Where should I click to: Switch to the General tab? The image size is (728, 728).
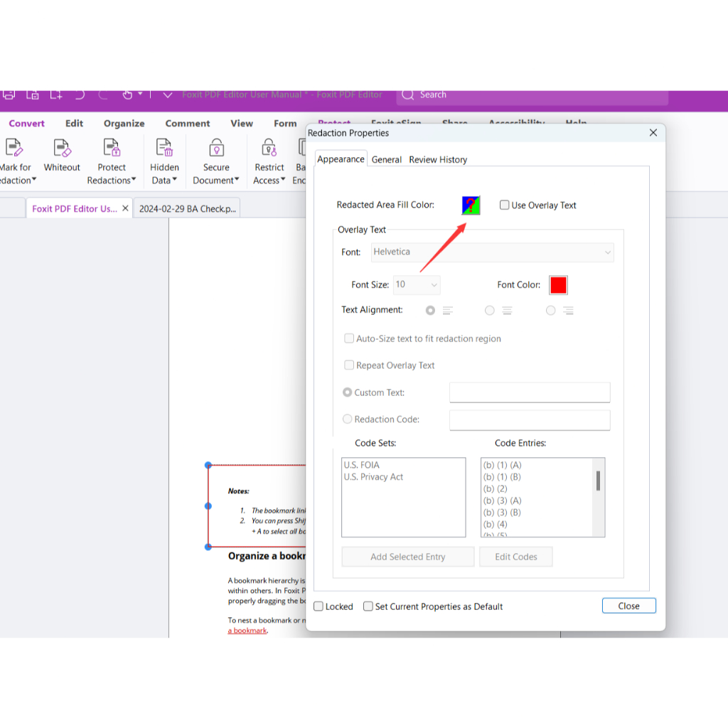[387, 160]
